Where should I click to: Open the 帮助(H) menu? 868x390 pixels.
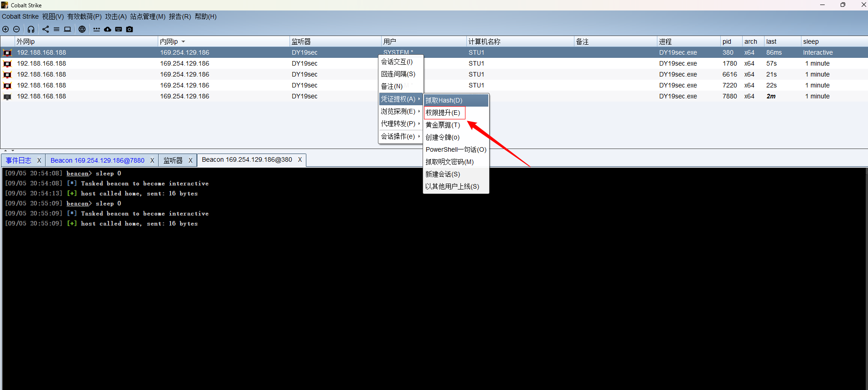point(206,16)
